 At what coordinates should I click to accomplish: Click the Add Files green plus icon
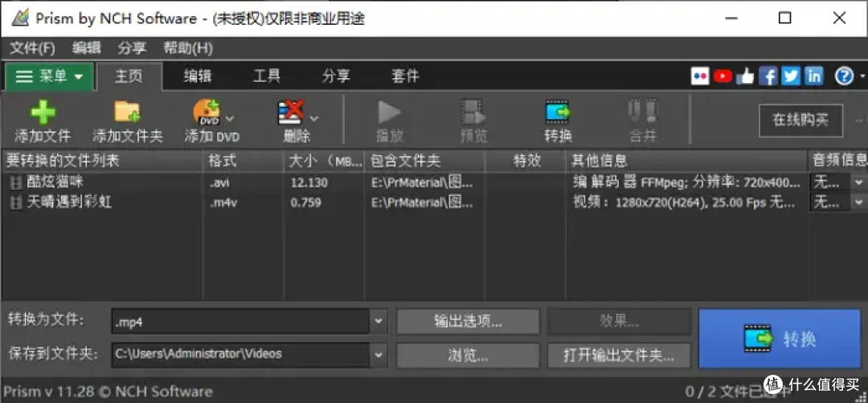click(43, 113)
